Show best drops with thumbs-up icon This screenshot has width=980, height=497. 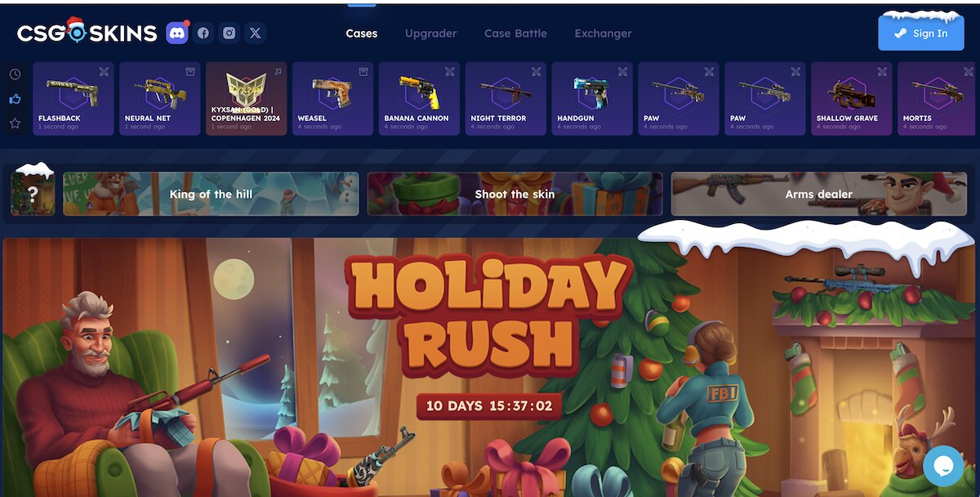[15, 99]
